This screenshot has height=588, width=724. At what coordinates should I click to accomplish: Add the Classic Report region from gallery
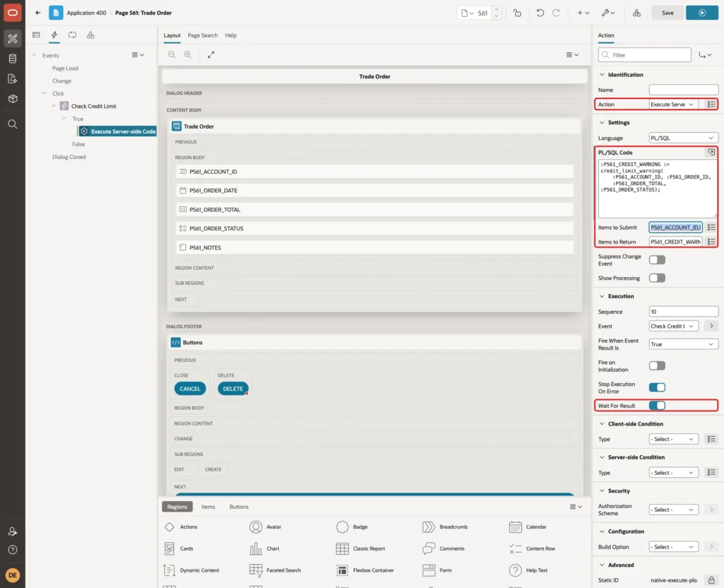click(x=360, y=548)
